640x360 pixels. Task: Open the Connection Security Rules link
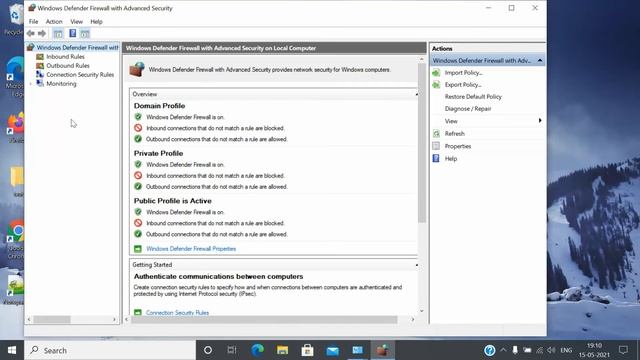[x=177, y=313]
